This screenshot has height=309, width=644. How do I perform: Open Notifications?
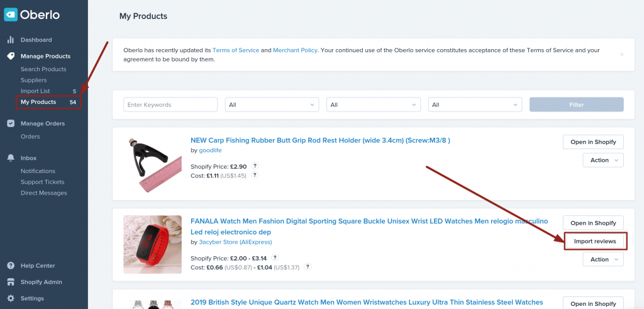pos(38,171)
